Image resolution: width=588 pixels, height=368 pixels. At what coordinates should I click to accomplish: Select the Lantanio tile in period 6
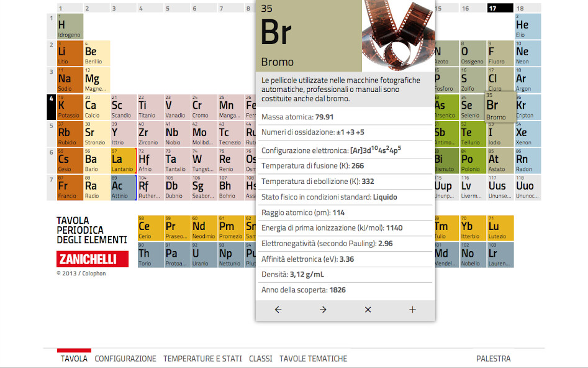click(122, 160)
